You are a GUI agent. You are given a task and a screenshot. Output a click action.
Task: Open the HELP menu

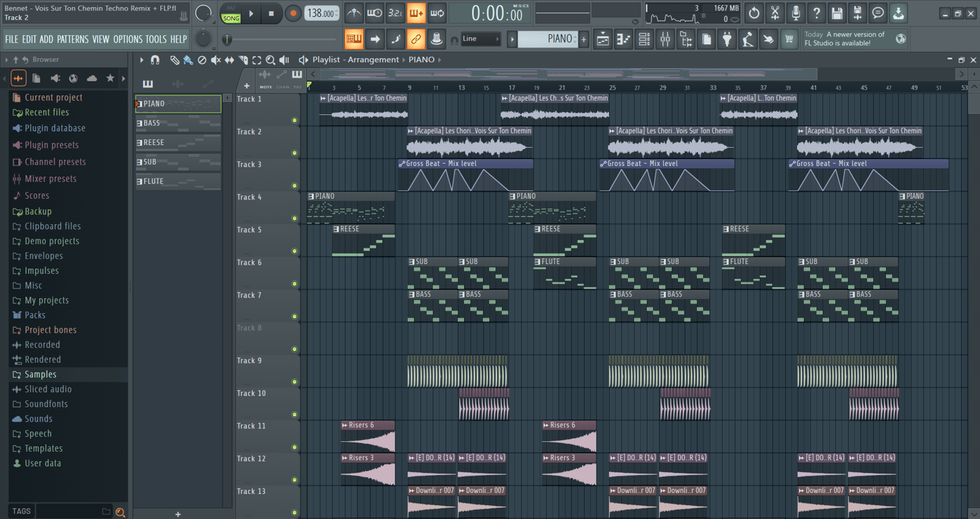(x=178, y=39)
